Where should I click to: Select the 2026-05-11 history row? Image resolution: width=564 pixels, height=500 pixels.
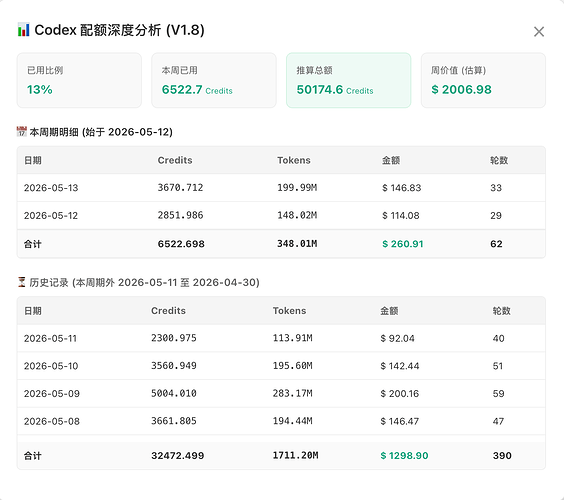(281, 338)
